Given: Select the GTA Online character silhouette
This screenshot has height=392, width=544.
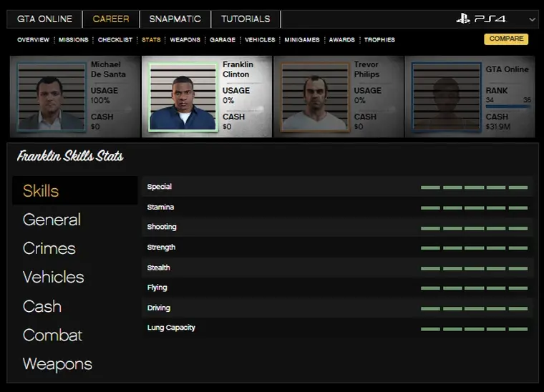Looking at the screenshot, I should (446, 97).
